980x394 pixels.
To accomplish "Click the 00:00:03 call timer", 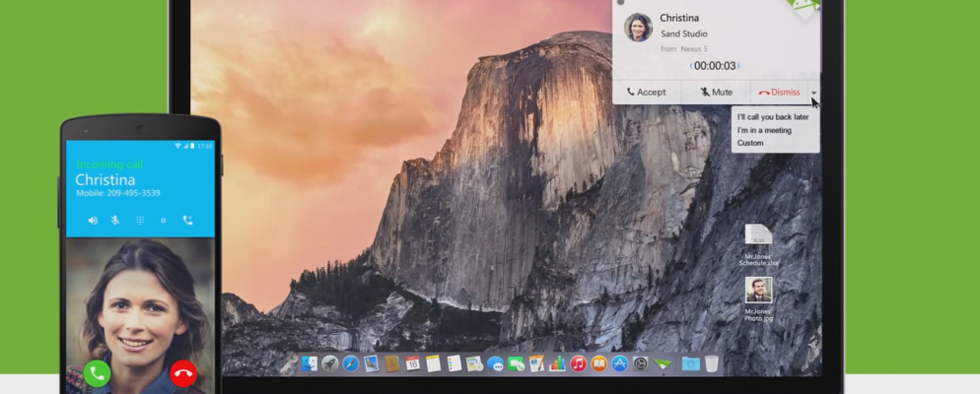I will point(715,66).
